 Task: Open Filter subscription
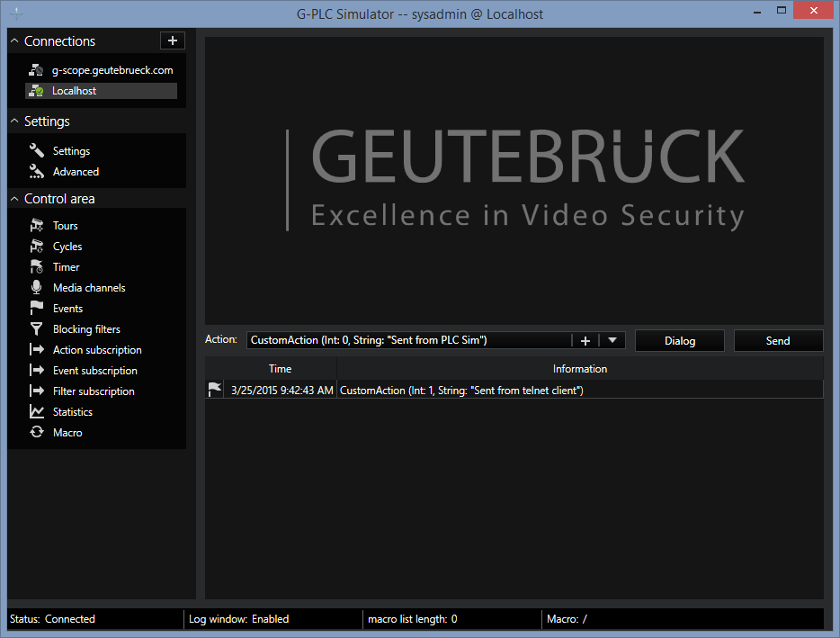click(94, 391)
